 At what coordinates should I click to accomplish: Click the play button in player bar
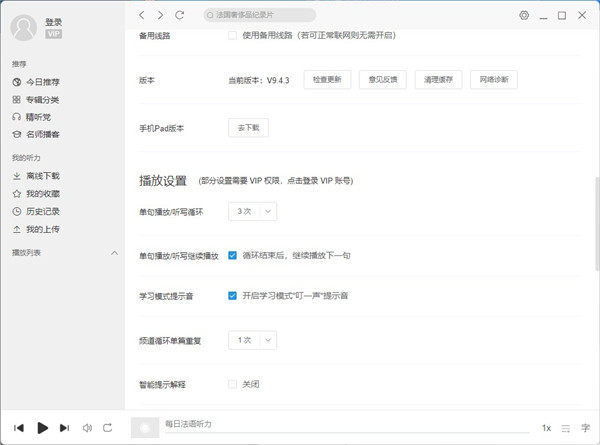[x=42, y=427]
